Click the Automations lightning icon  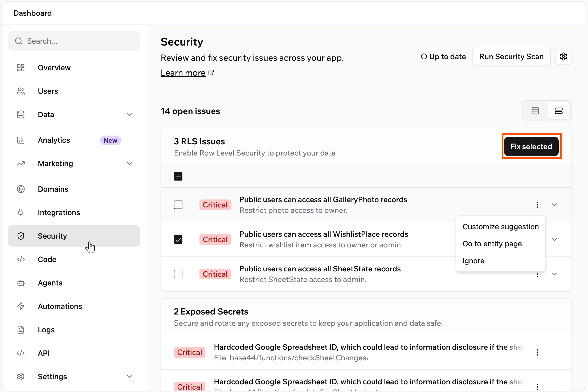click(21, 306)
